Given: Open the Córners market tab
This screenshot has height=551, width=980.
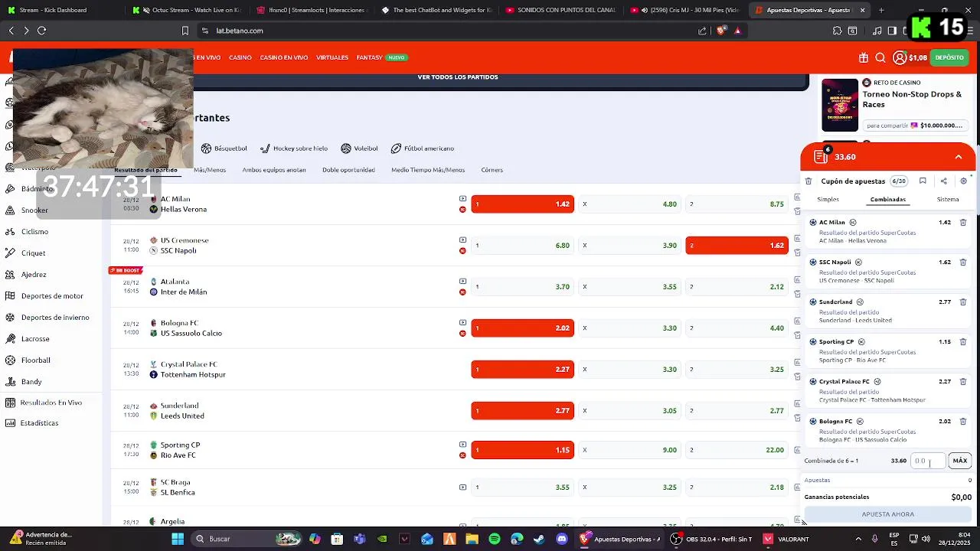Looking at the screenshot, I should [x=492, y=170].
